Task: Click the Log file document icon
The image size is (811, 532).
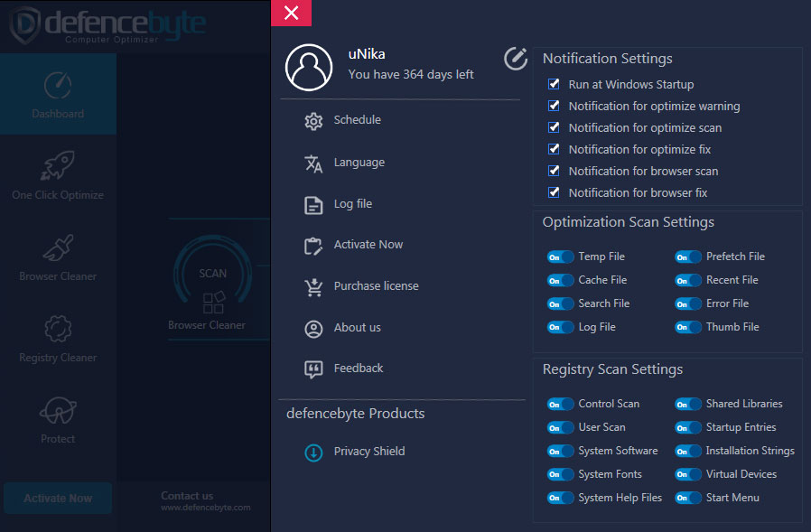Action: 313,205
